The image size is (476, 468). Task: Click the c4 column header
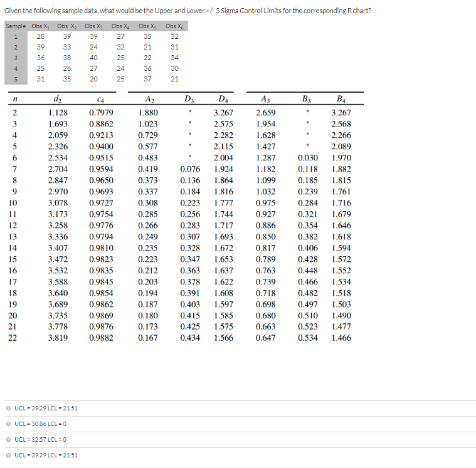pos(101,99)
